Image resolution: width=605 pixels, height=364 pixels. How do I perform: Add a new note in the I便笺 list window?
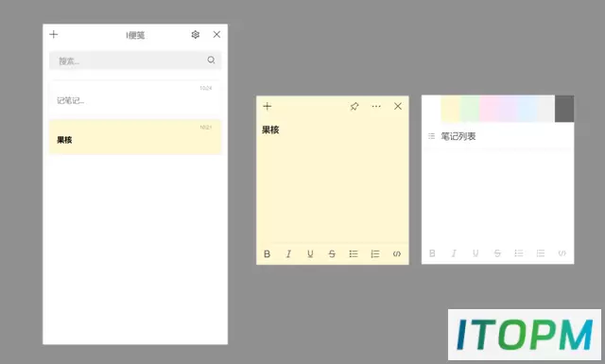coord(54,35)
